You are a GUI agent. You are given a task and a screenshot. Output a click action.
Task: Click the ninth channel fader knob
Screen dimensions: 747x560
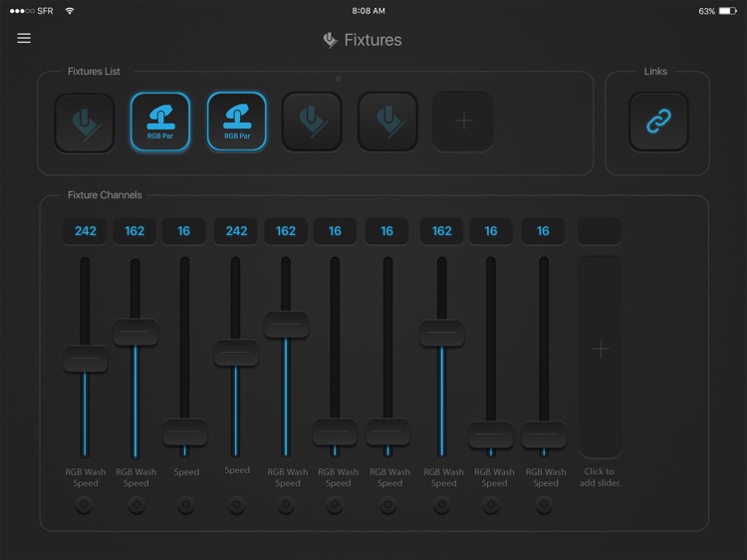pyautogui.click(x=491, y=434)
